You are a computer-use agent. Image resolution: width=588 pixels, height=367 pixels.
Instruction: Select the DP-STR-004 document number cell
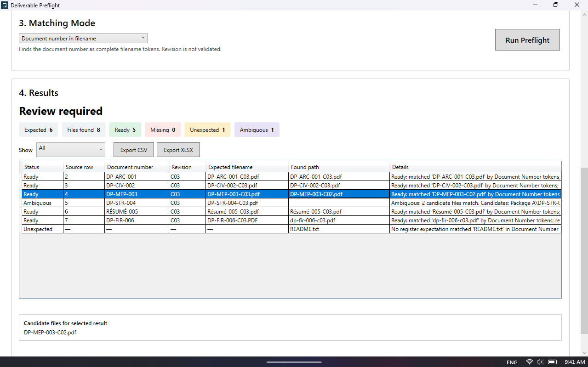click(137, 203)
